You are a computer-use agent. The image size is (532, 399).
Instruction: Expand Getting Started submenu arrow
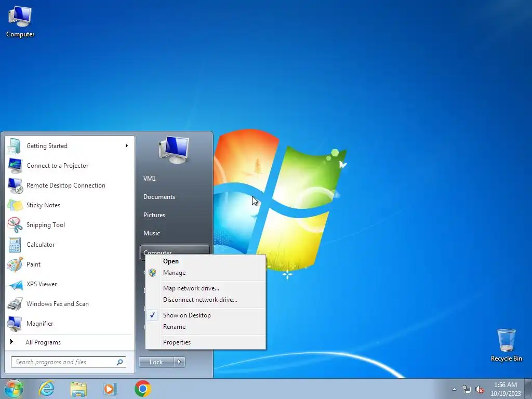[x=127, y=146]
